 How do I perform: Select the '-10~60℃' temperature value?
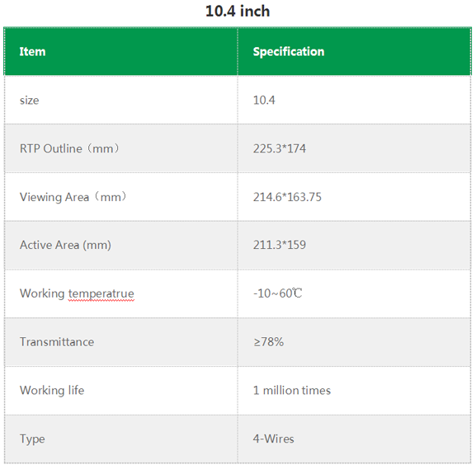coord(277,293)
